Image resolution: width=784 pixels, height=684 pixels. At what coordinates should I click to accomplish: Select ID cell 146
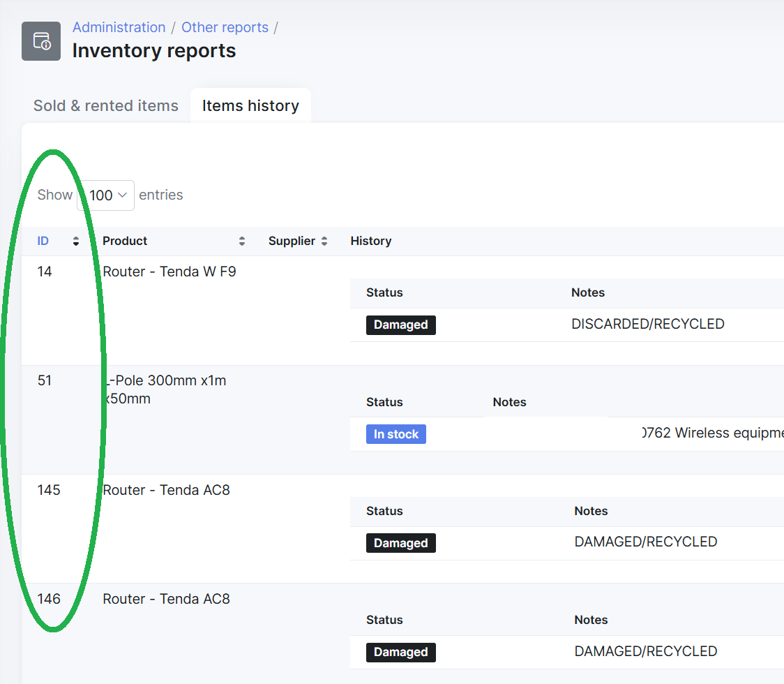pos(49,599)
